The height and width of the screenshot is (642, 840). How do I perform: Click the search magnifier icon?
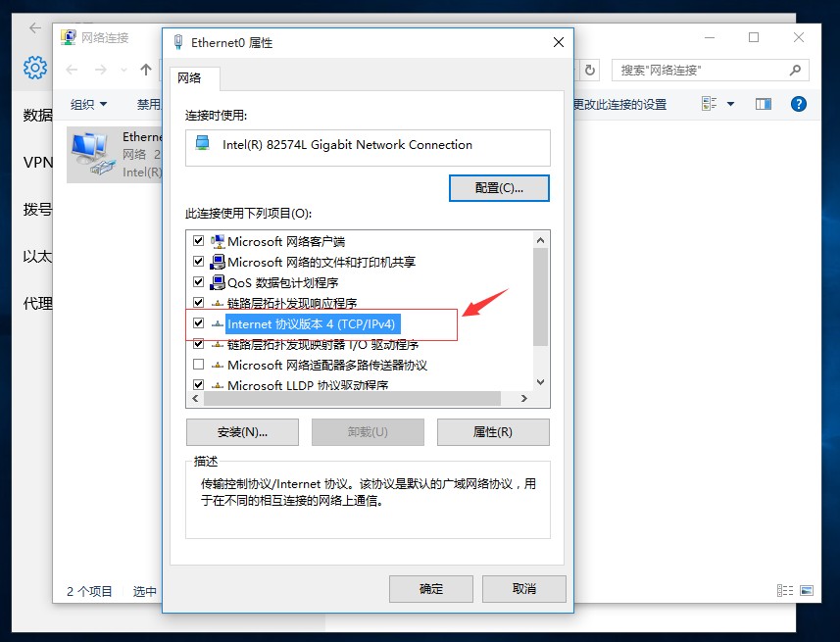coord(795,70)
